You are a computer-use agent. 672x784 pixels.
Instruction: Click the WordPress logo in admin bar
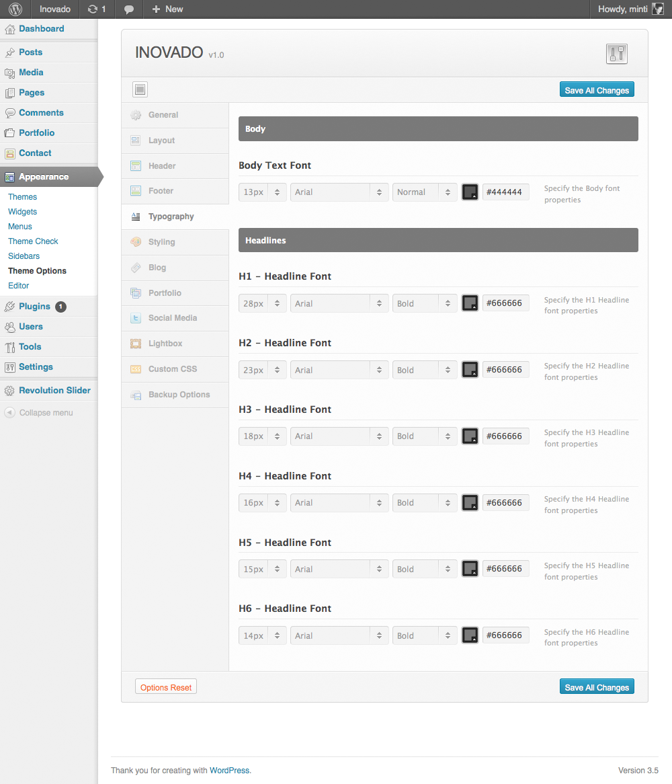pyautogui.click(x=15, y=9)
